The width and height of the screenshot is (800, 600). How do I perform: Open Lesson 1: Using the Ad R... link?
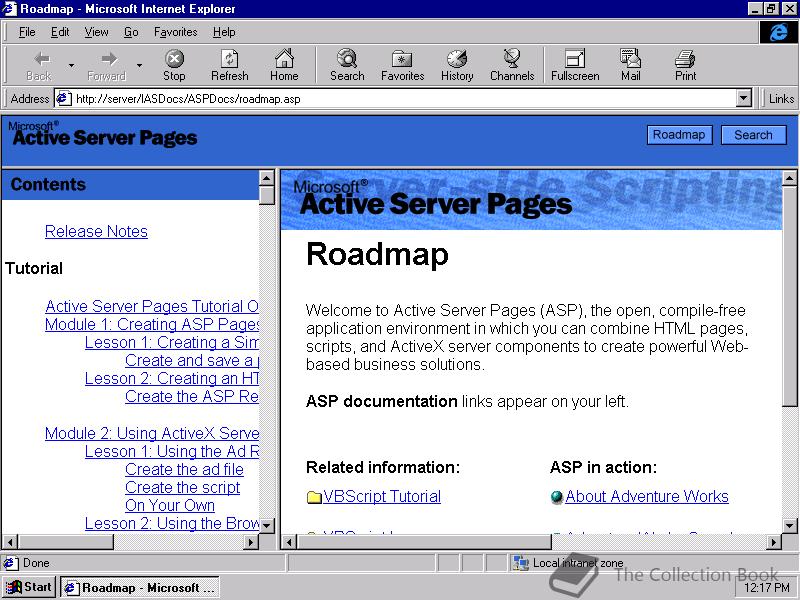(x=172, y=451)
